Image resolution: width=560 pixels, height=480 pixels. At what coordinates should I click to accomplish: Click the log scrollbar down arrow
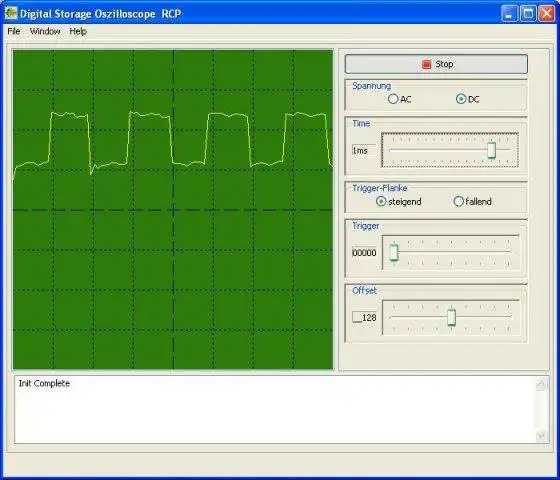click(x=541, y=436)
